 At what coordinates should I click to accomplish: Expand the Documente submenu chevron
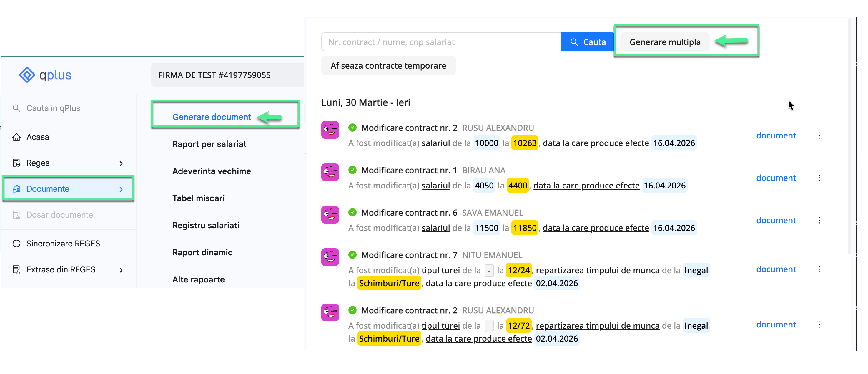(121, 190)
